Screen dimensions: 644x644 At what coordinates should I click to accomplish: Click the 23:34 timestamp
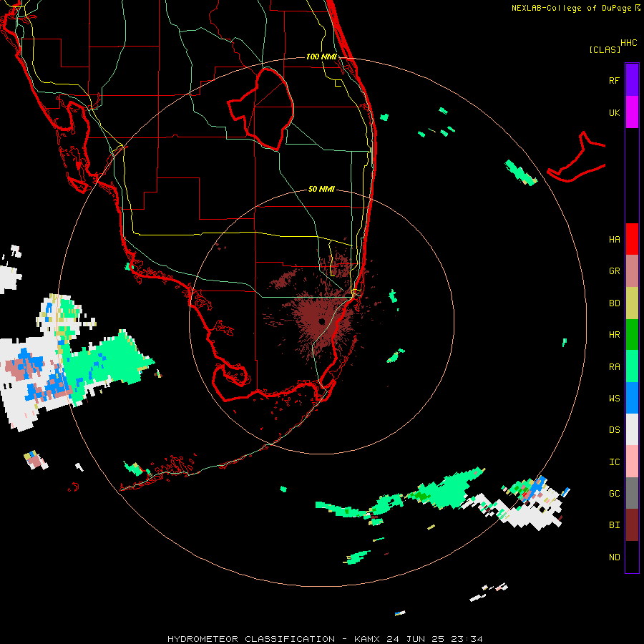pyautogui.click(x=466, y=639)
